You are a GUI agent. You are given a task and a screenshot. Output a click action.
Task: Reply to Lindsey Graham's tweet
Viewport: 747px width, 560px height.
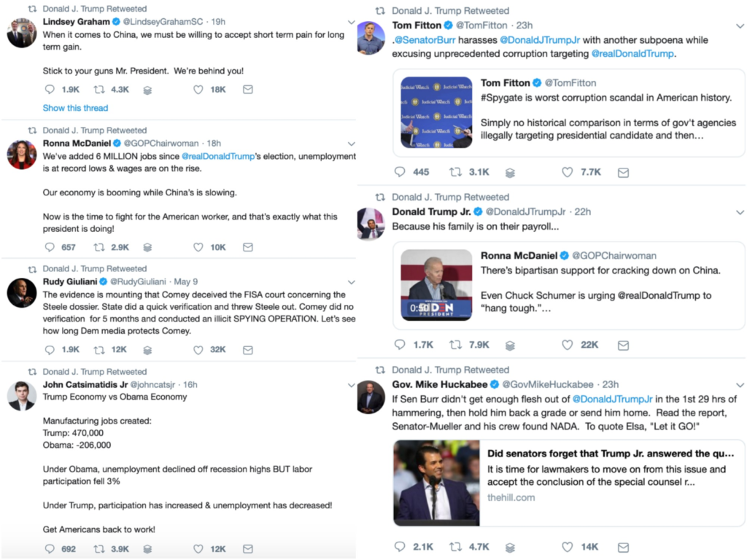[50, 90]
